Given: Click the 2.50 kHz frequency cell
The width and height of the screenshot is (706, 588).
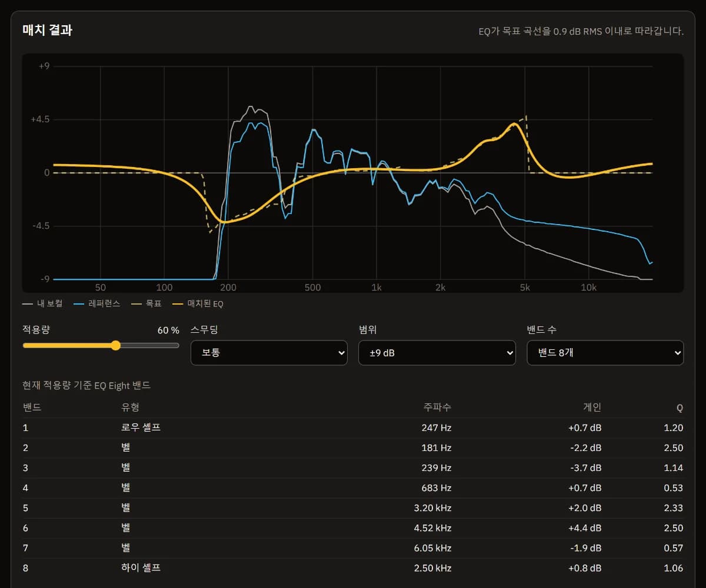Looking at the screenshot, I should tap(433, 568).
